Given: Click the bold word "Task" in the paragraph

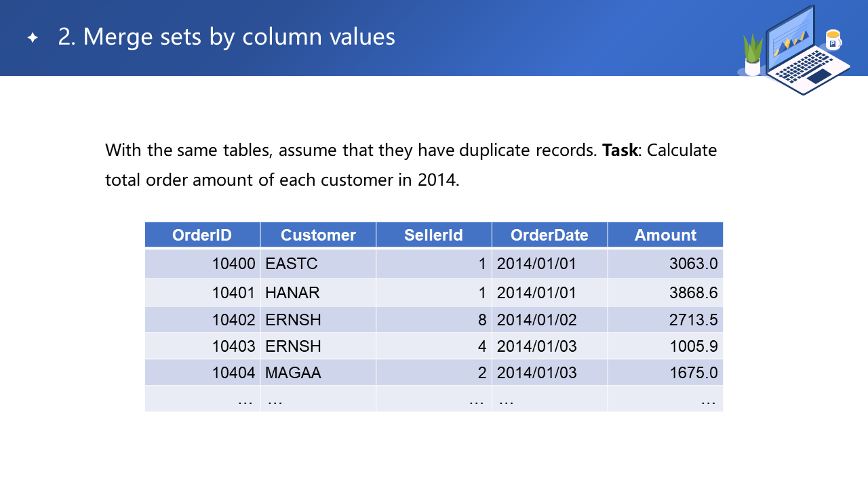Looking at the screenshot, I should pos(620,150).
